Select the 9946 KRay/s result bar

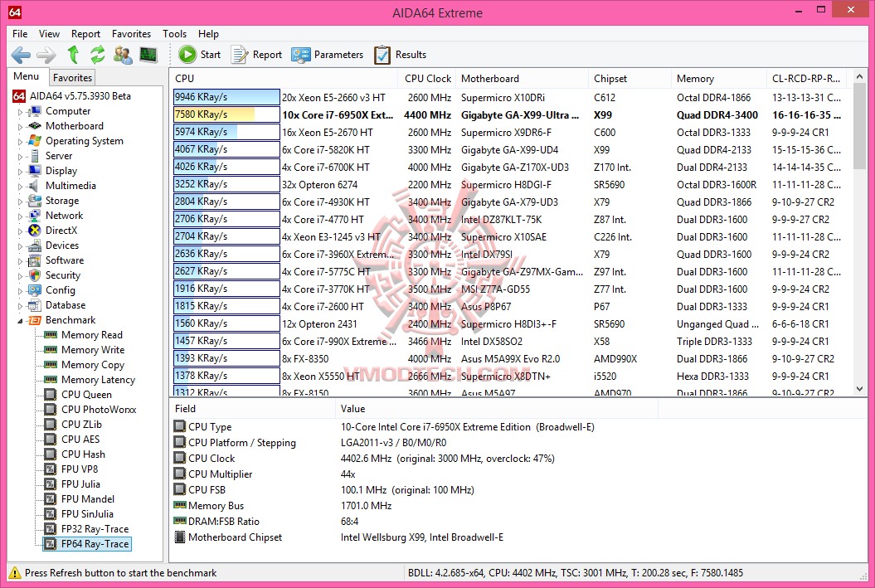(x=226, y=97)
